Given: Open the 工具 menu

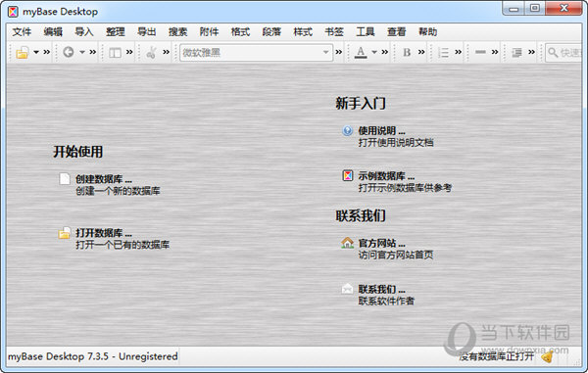Looking at the screenshot, I should pyautogui.click(x=366, y=32).
